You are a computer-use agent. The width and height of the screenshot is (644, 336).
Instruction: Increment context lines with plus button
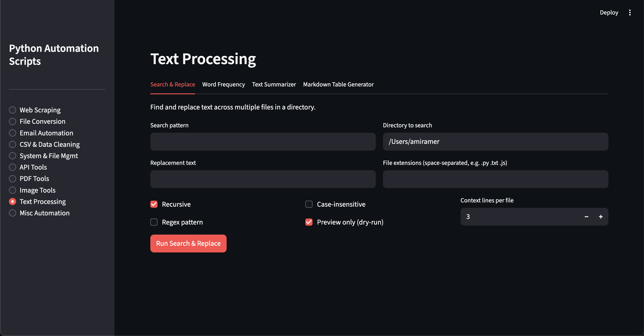pyautogui.click(x=601, y=217)
